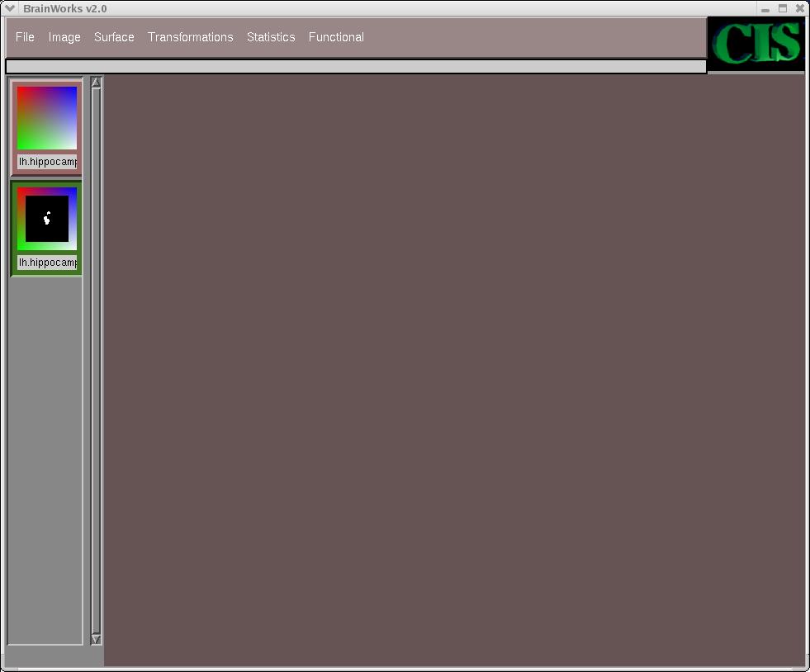Click the second lh.hippocamp label under the green-framed thumbnail
810x672 pixels.
tap(47, 263)
